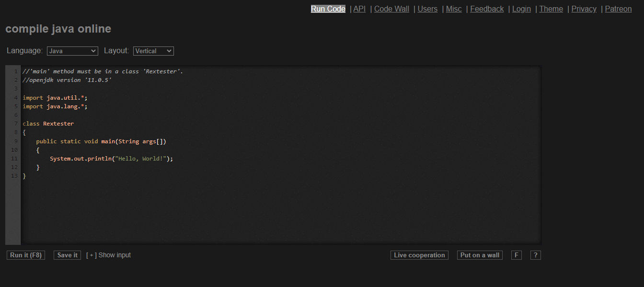644x287 pixels.
Task: Visit the Patreon link
Action: tap(618, 9)
